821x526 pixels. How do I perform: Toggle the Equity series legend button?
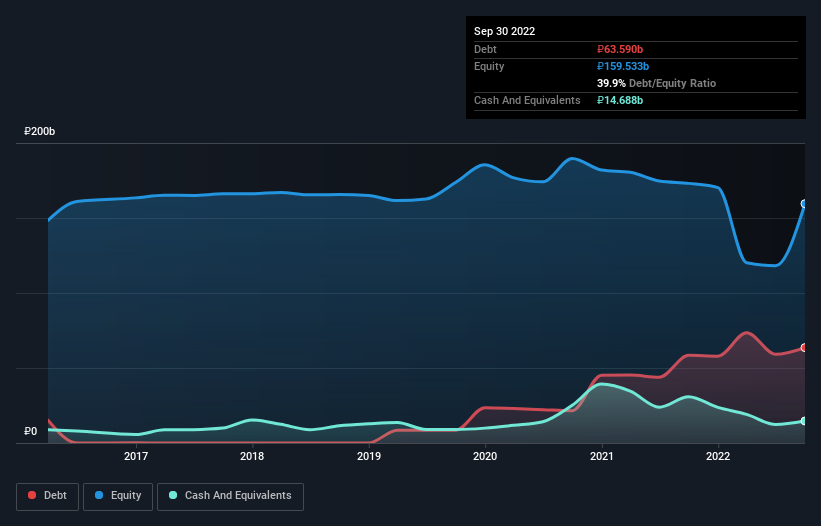point(118,496)
